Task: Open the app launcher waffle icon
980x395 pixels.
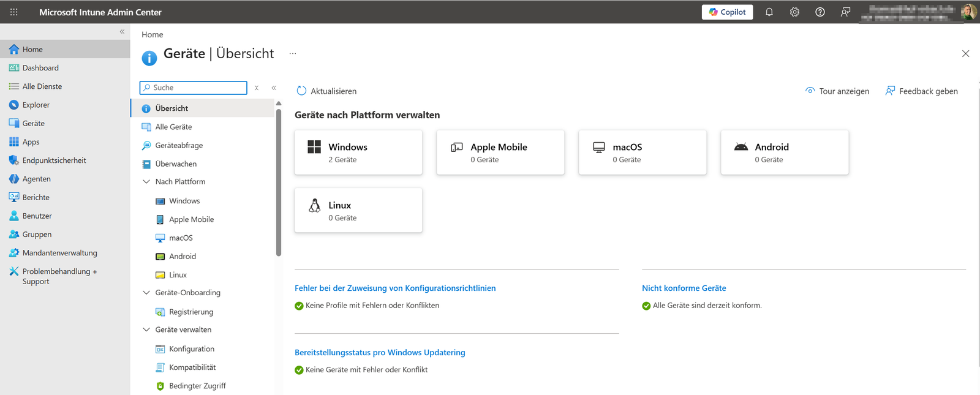Action: [x=13, y=12]
